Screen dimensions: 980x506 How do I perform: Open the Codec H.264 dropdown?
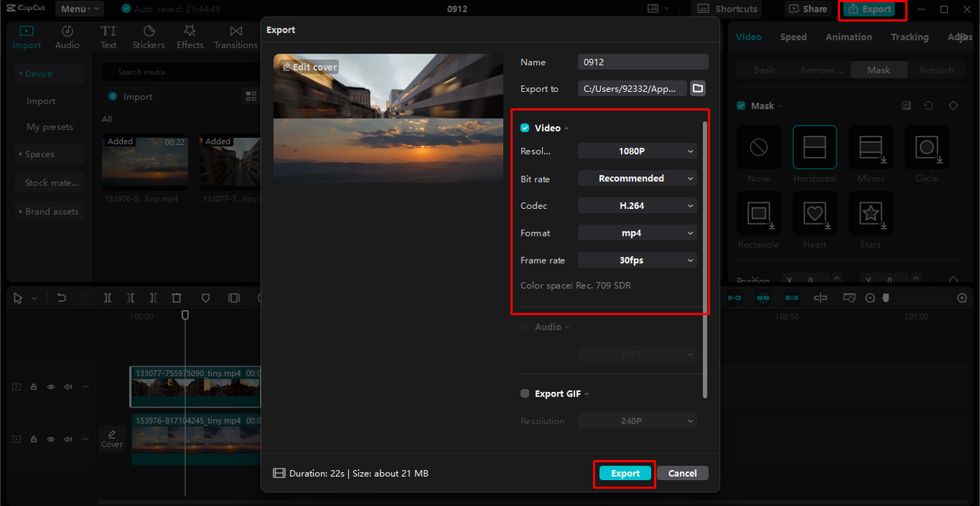(637, 205)
